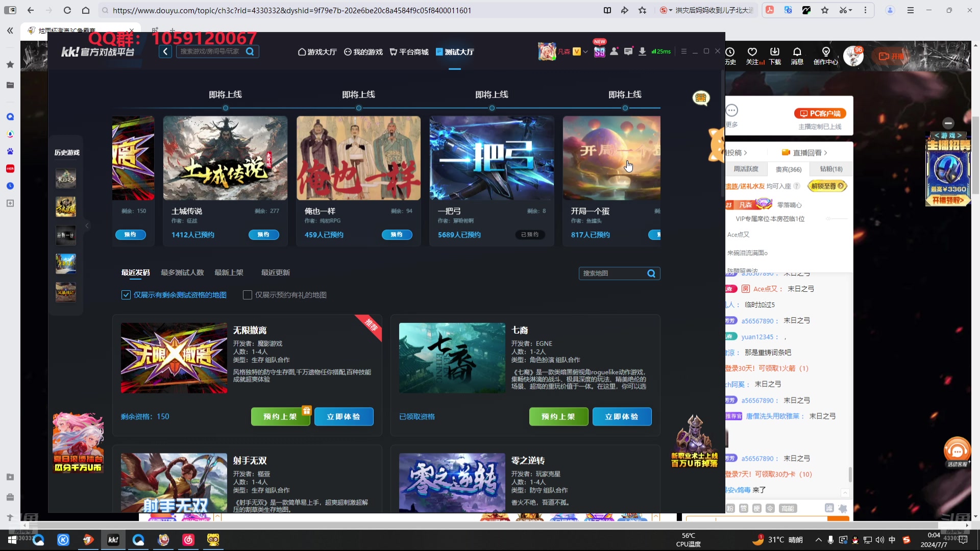Viewport: 980px width, 551px height.
Task: Click the 瓜分千万U币 promo banner
Action: [78, 443]
